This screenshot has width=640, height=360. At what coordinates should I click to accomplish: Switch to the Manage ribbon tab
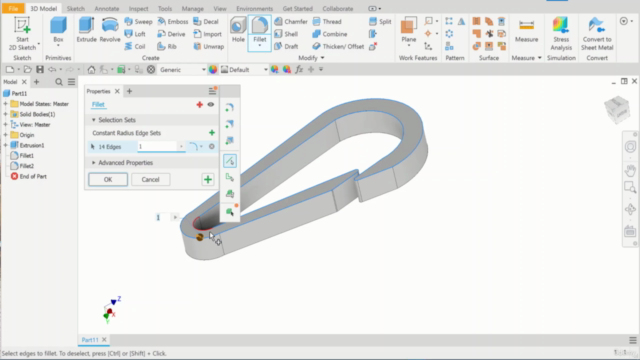tap(192, 9)
